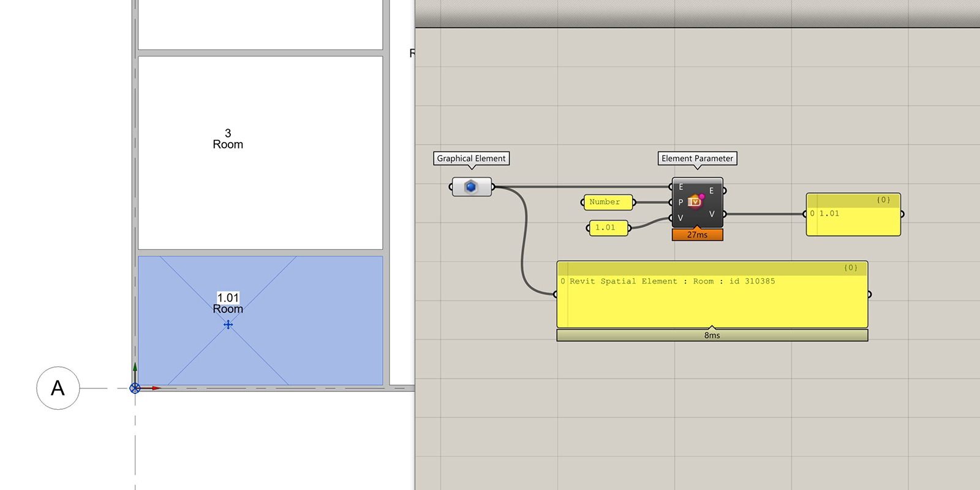Select the 1.01 room number tag
This screenshot has height=490, width=980.
click(228, 298)
